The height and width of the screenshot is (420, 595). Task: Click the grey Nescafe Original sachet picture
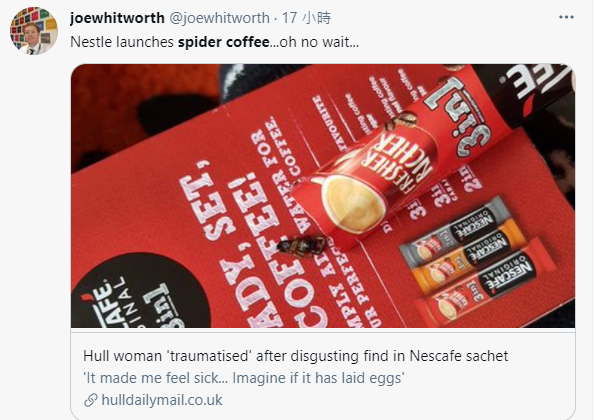click(x=453, y=230)
